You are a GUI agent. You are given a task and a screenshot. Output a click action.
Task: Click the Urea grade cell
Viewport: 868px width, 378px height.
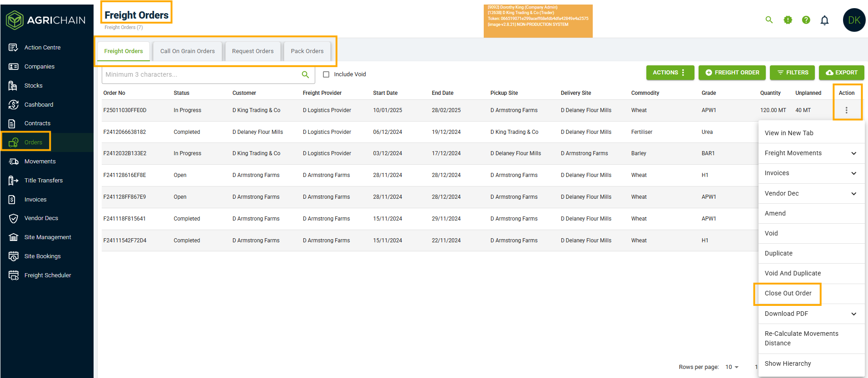pos(707,132)
